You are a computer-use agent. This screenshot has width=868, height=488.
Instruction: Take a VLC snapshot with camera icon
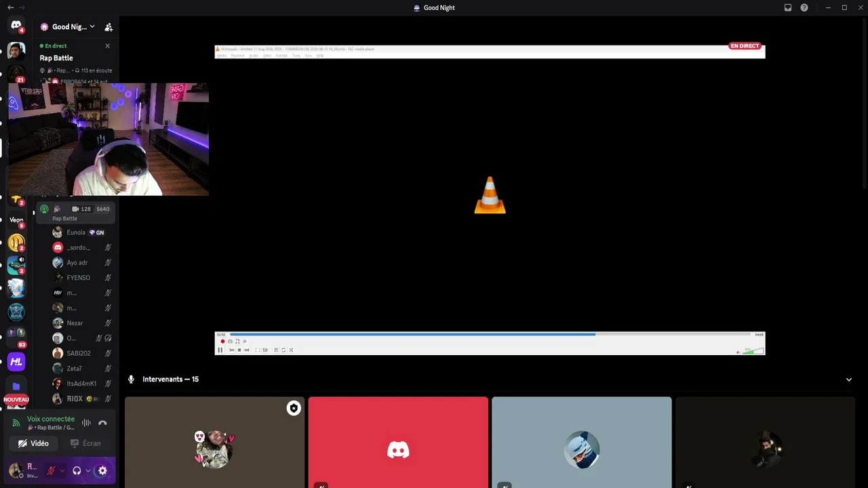coord(230,342)
